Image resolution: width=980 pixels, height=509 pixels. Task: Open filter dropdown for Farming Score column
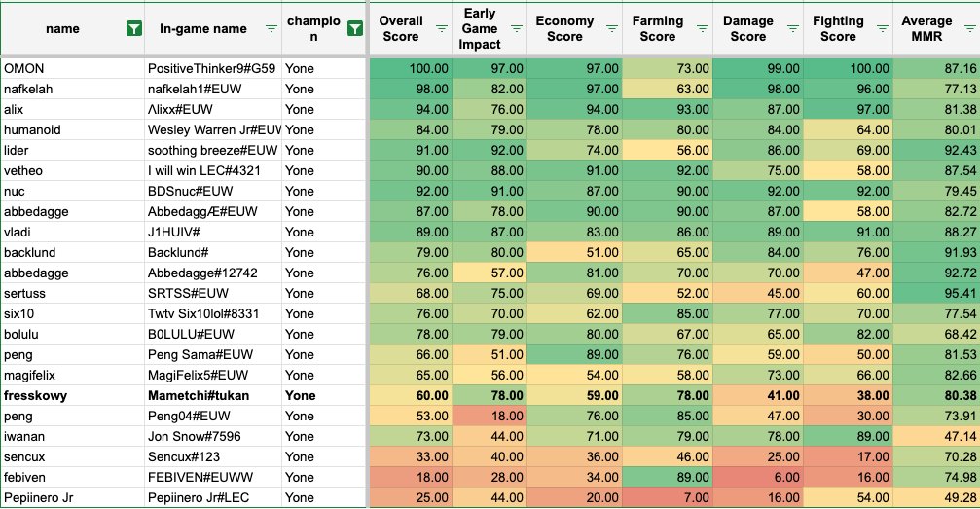(x=703, y=29)
